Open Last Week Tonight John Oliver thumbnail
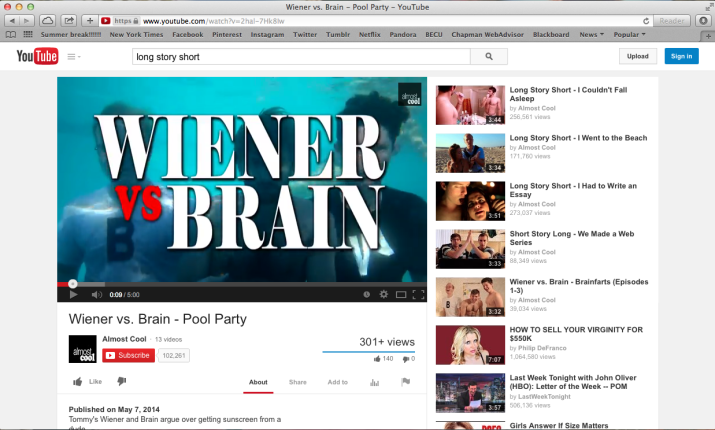This screenshot has height=430, width=715. pyautogui.click(x=470, y=393)
